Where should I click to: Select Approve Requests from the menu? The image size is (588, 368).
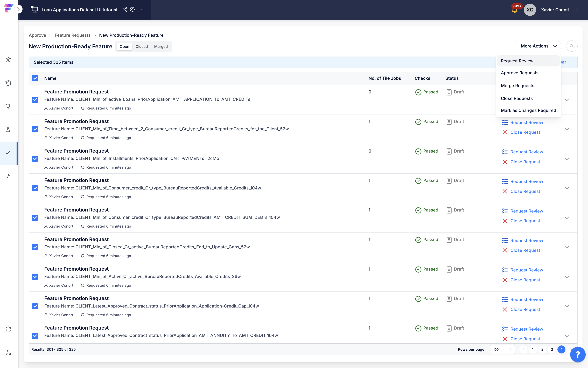pyautogui.click(x=519, y=73)
